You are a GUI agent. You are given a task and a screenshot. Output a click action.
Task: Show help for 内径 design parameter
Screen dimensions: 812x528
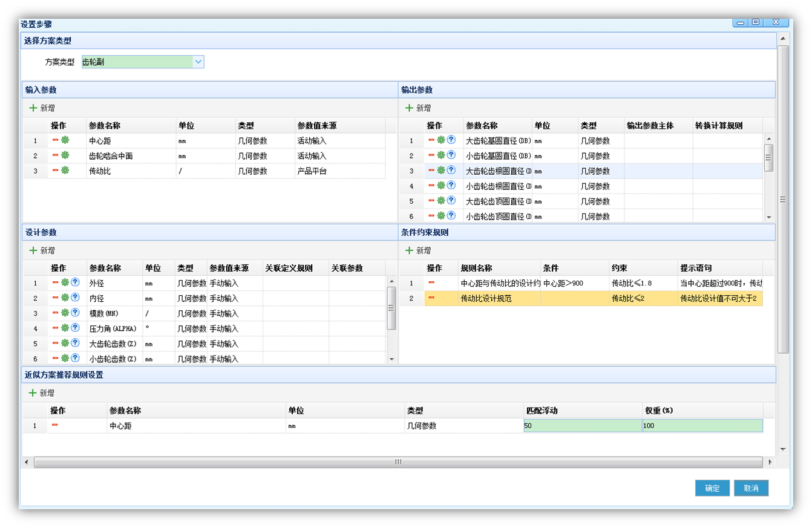click(x=75, y=298)
